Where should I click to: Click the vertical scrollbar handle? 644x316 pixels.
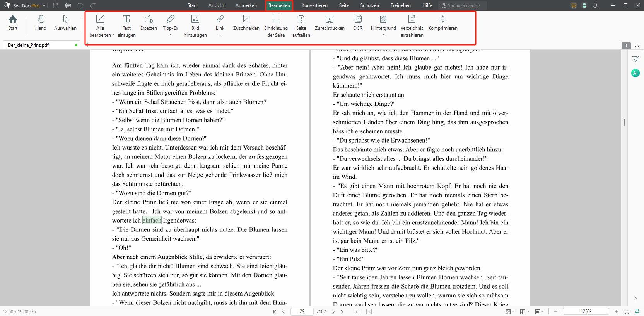(x=624, y=122)
